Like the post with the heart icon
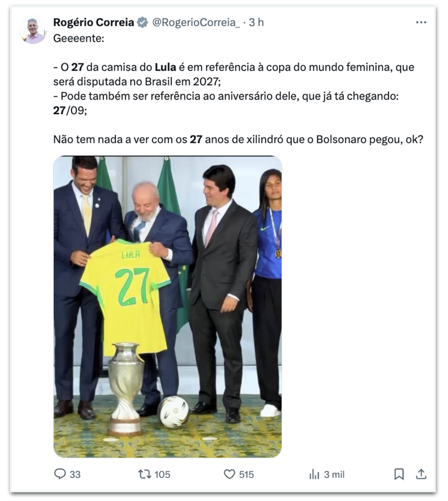Image resolution: width=448 pixels, height=501 pixels. [229, 474]
